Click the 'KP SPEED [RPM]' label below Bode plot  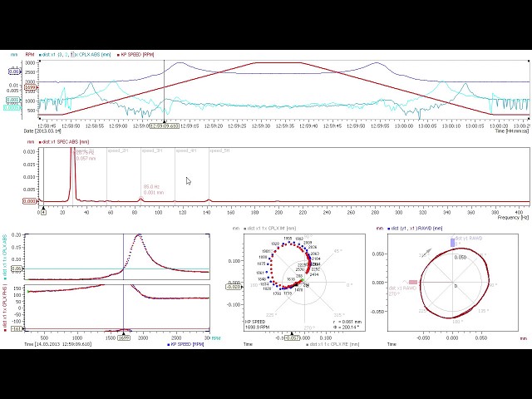tap(185, 344)
